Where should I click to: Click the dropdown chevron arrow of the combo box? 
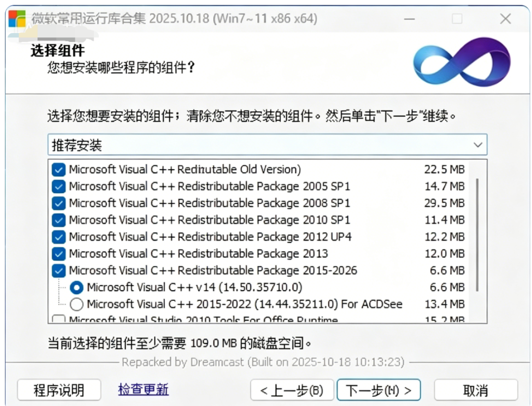[x=478, y=145]
